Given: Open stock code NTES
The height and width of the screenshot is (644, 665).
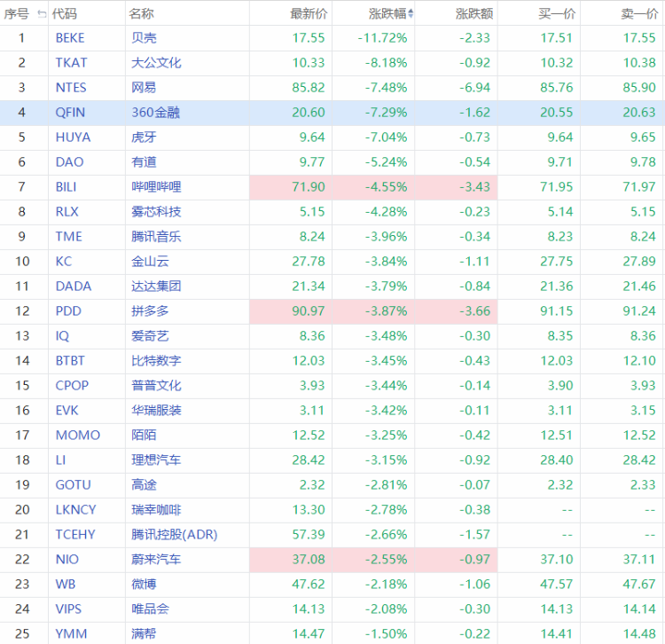Looking at the screenshot, I should click(71, 88).
